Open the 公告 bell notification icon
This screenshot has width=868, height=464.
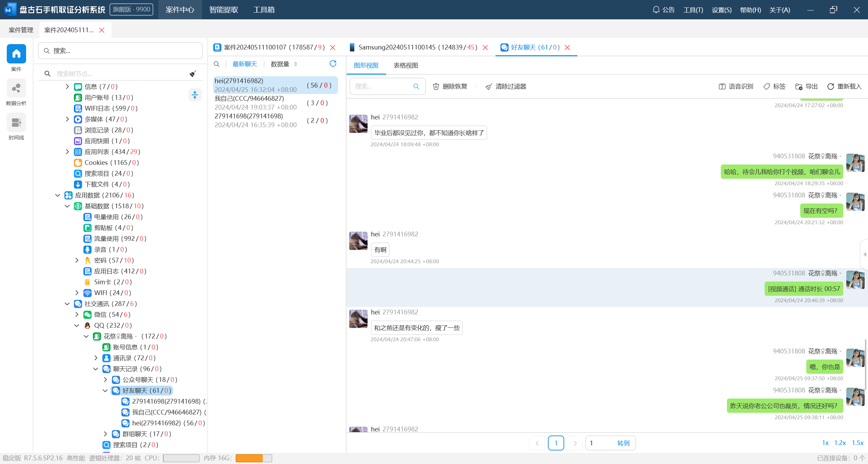[656, 10]
